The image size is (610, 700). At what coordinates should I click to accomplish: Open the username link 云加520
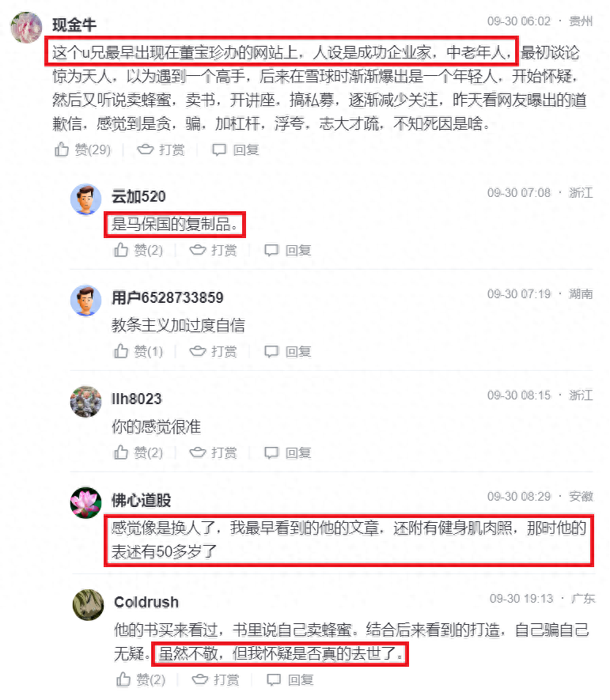(138, 196)
